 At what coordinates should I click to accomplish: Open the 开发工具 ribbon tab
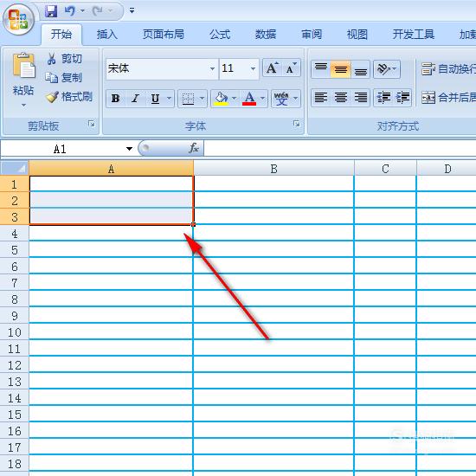[x=414, y=35]
